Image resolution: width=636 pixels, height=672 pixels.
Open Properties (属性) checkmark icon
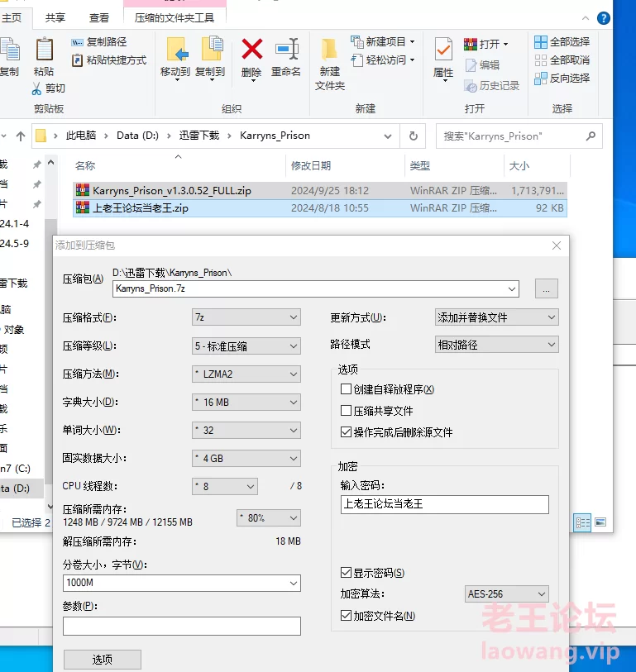(443, 51)
